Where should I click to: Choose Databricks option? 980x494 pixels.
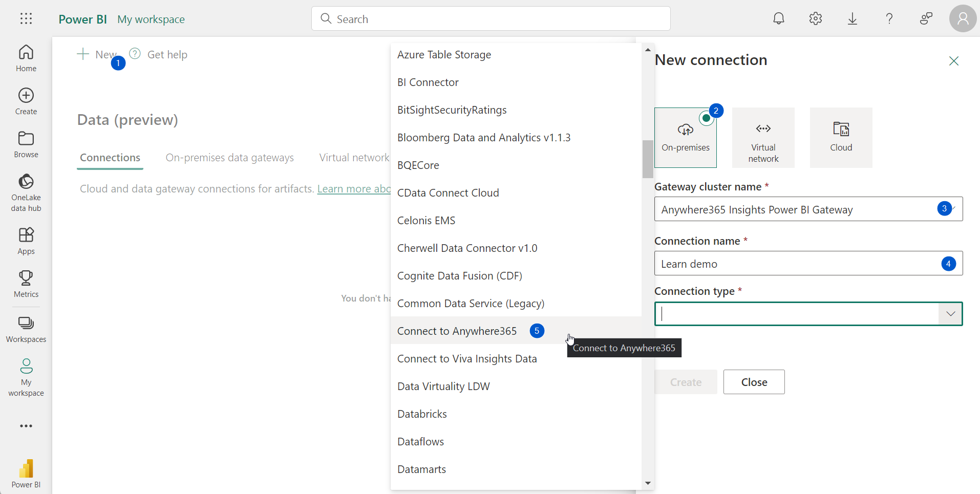click(516, 414)
